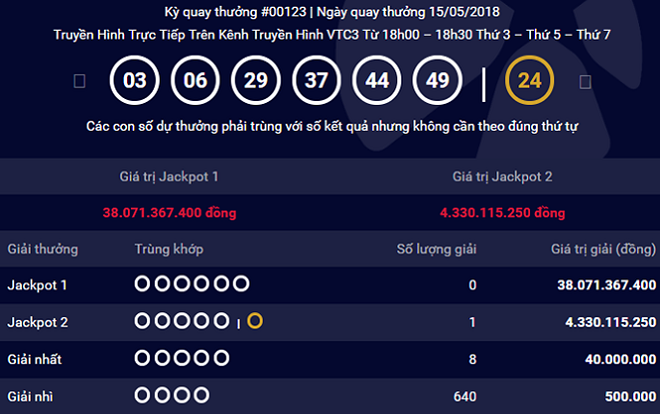660x414 pixels.
Task: Click the "Số lượng giải" column header
Action: click(x=436, y=248)
